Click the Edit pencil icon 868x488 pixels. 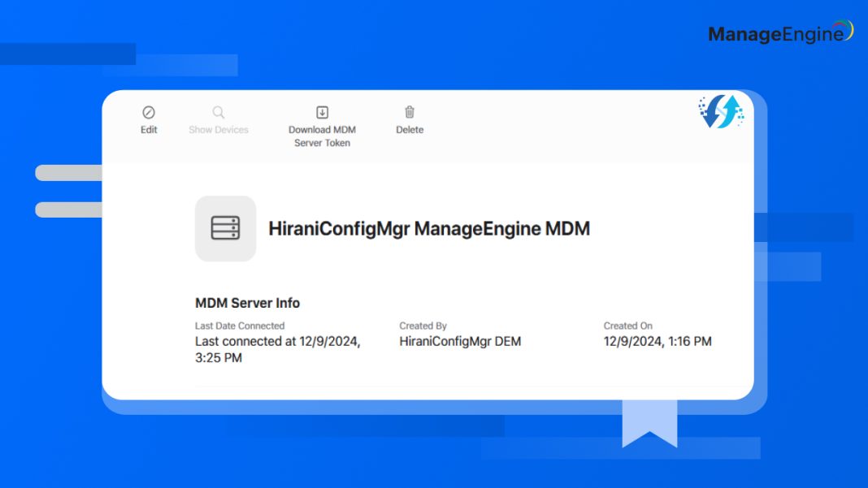click(x=149, y=112)
